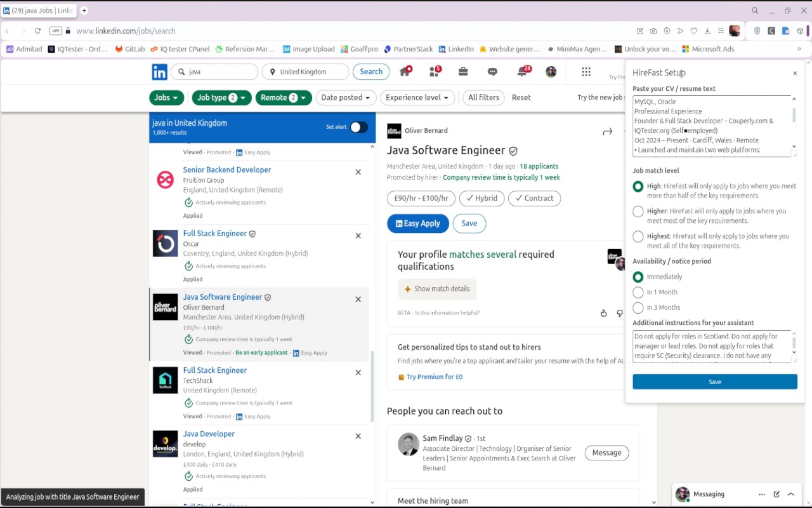
Task: Select Higher job match level
Action: click(638, 211)
